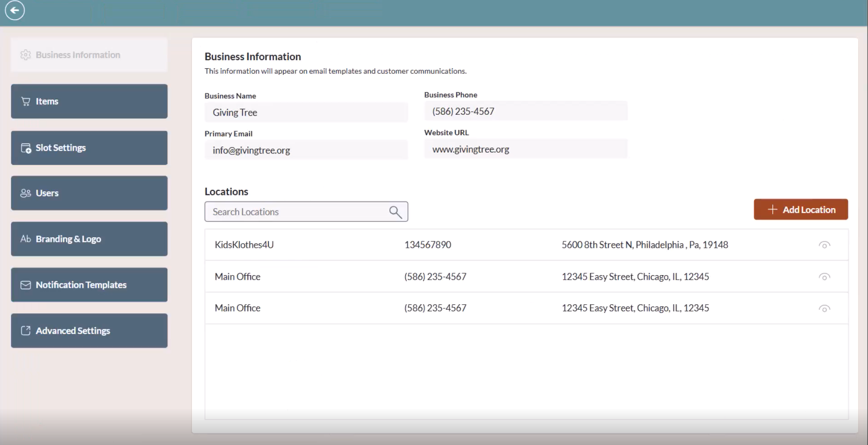Click the Website URL field

point(526,149)
